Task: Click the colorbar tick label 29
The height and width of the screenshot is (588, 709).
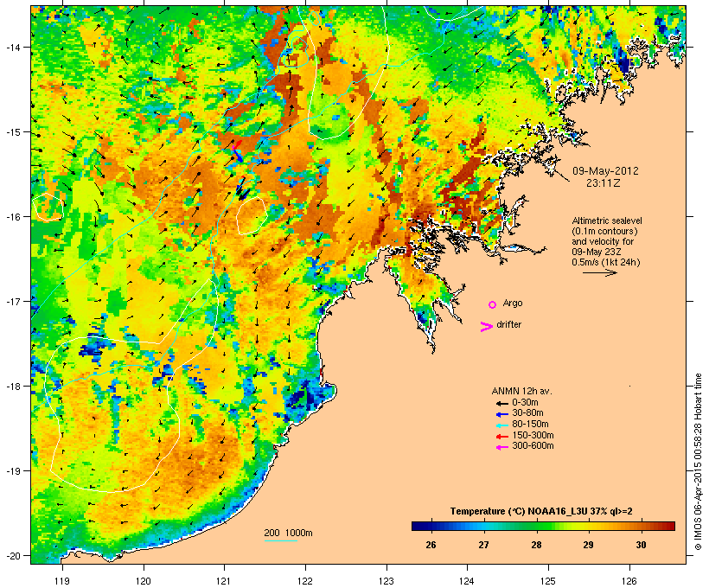Action: point(588,545)
